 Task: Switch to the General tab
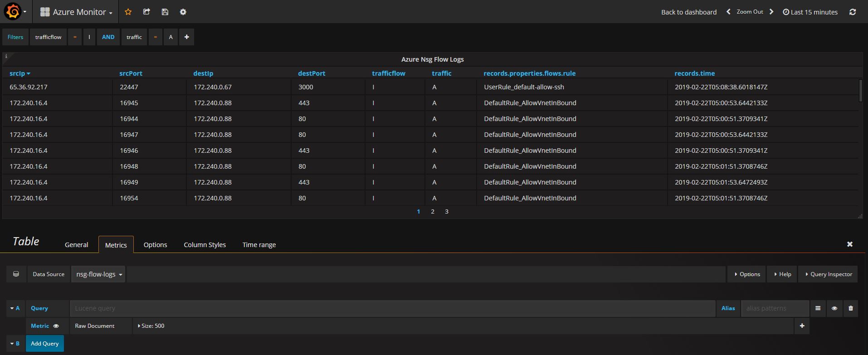(x=76, y=245)
